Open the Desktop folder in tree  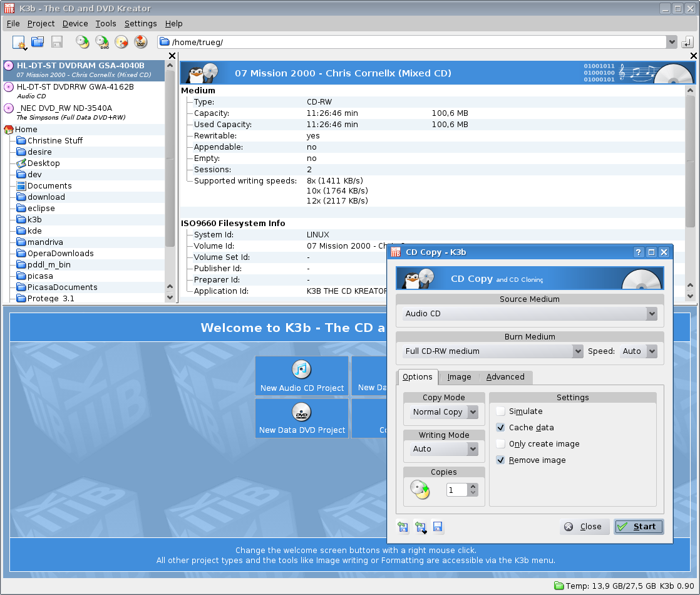tap(43, 163)
